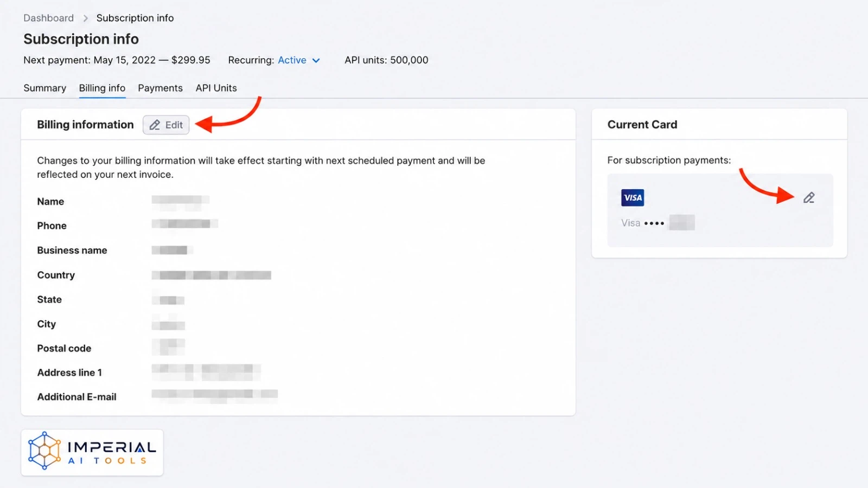
Task: Click the 'Current Card' heading
Action: (x=642, y=125)
